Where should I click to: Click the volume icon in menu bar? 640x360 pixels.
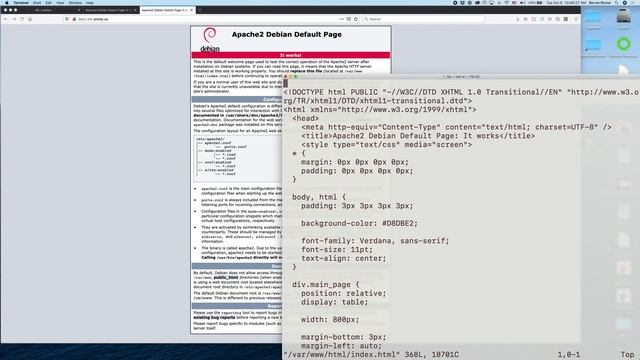coord(522,2)
